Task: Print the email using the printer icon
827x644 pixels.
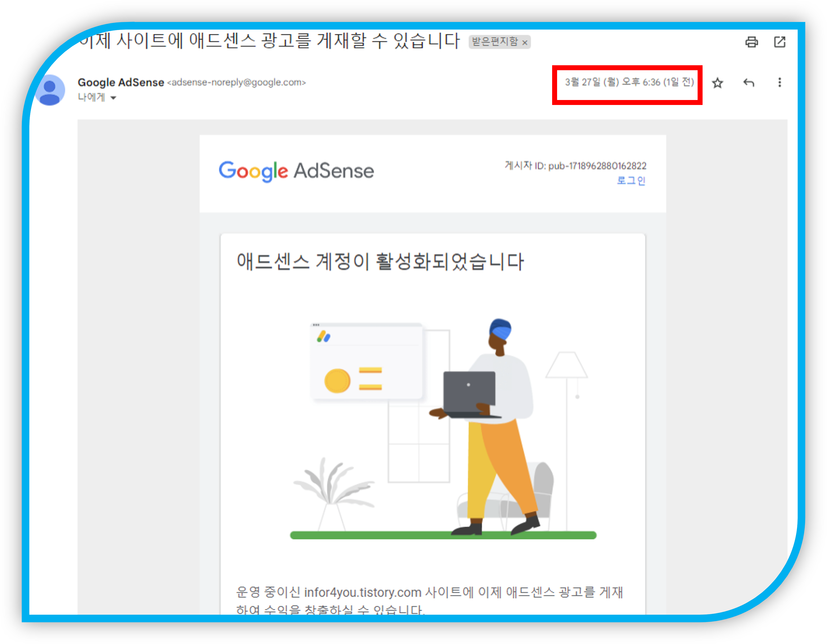Action: pyautogui.click(x=752, y=42)
